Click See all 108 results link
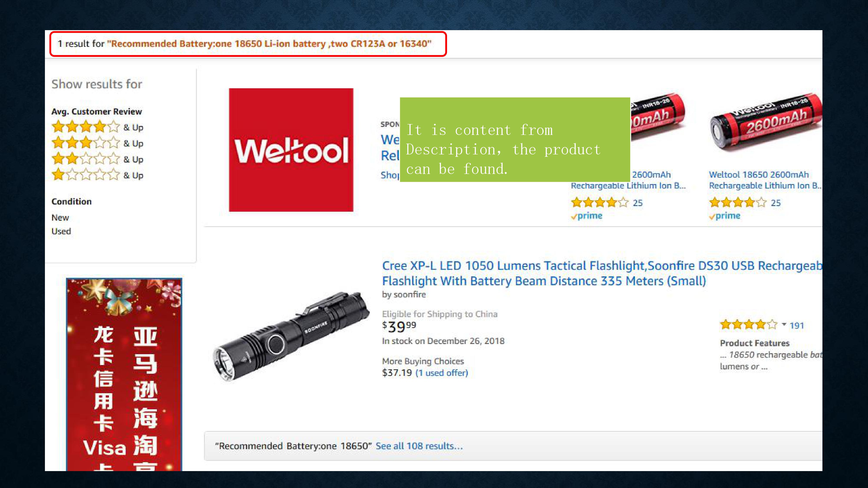This screenshot has width=868, height=488. [419, 446]
